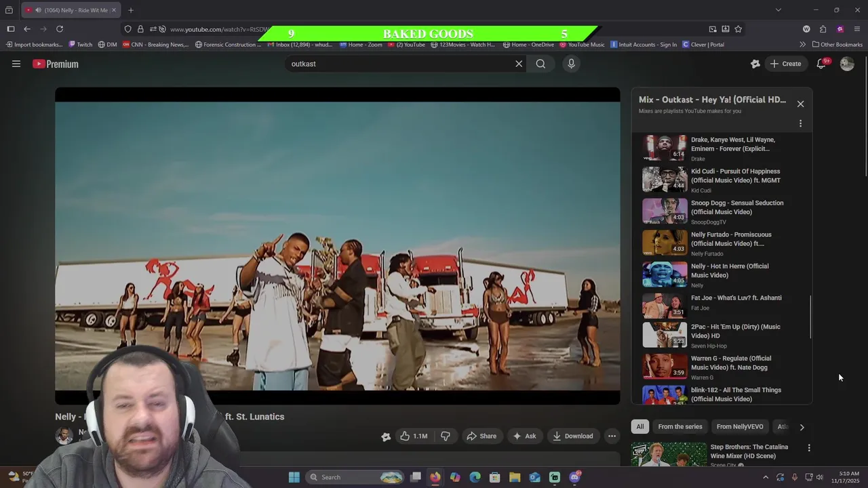Open Intuit Accounts Sign In bookmark

tap(643, 45)
